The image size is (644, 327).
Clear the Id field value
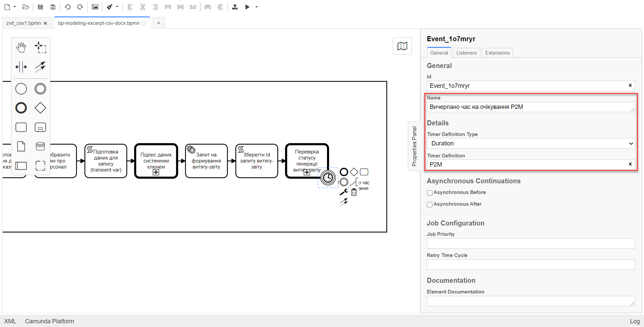click(x=630, y=85)
